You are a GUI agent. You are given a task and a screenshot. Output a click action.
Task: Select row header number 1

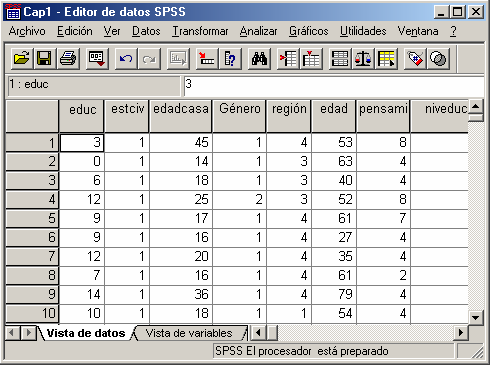pos(32,143)
